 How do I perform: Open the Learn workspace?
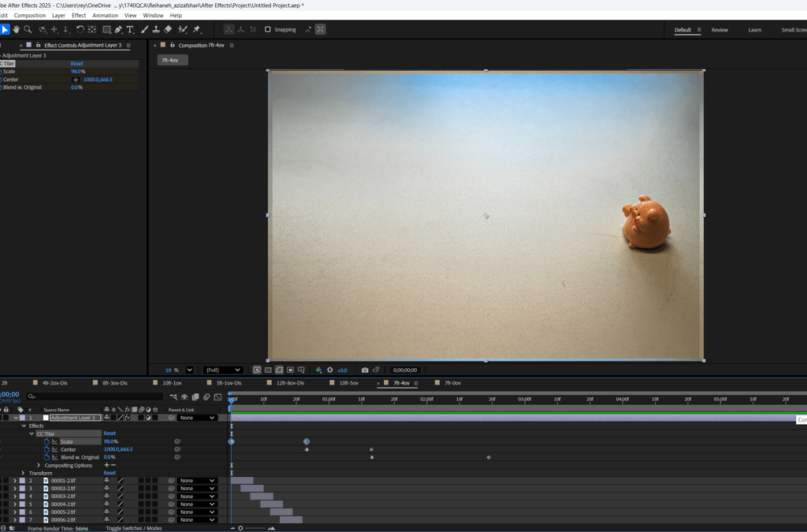tap(754, 30)
